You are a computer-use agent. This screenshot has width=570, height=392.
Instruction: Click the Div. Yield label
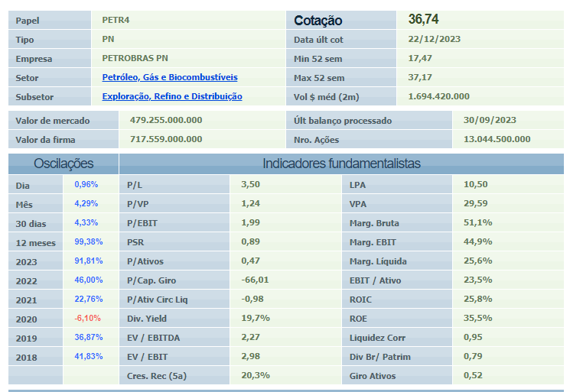pos(146,319)
